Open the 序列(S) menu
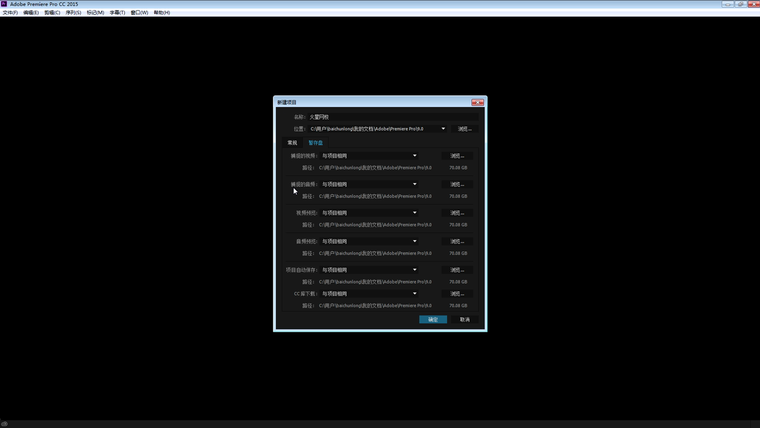760x428 pixels. (x=73, y=13)
